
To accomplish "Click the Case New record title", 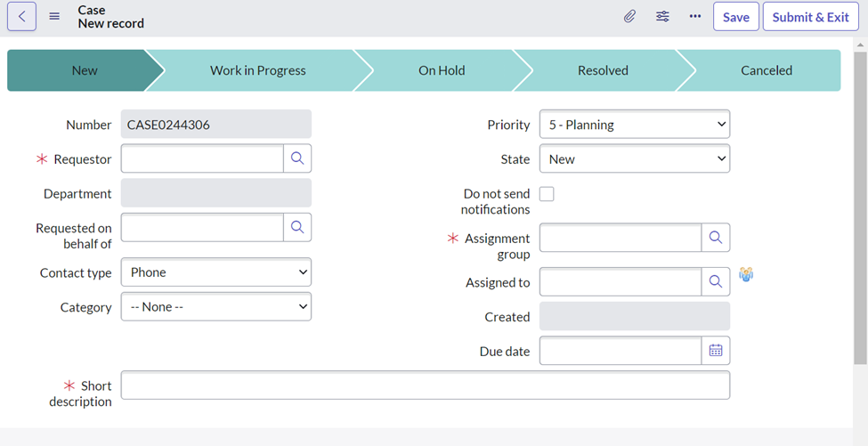I will tap(110, 17).
